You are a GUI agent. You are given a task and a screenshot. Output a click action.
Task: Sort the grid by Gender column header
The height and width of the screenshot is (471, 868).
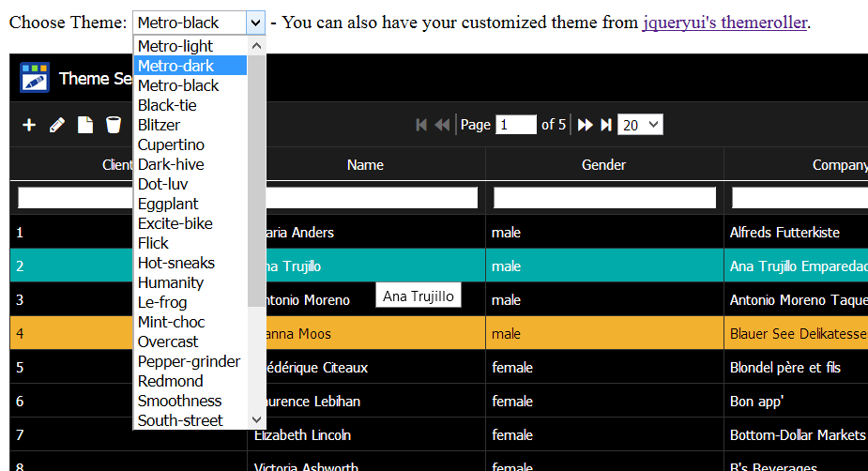(603, 165)
